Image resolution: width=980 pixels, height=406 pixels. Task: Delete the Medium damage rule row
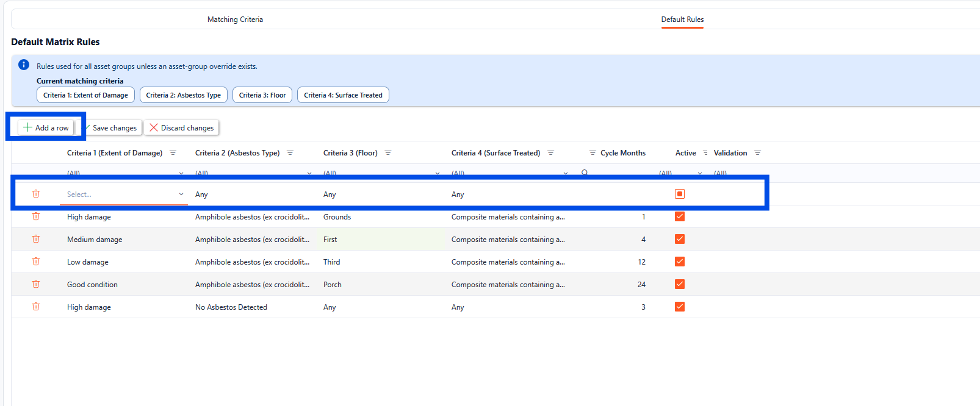(36, 239)
